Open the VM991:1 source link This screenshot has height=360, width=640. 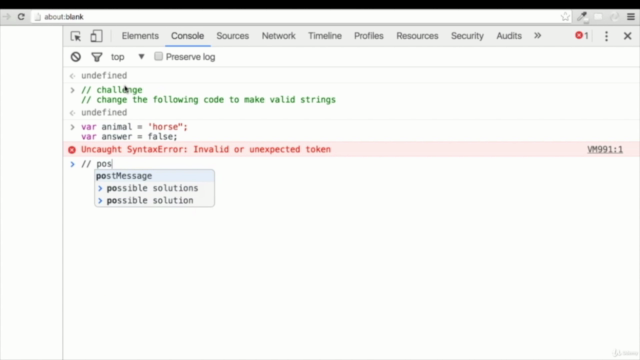(x=605, y=149)
